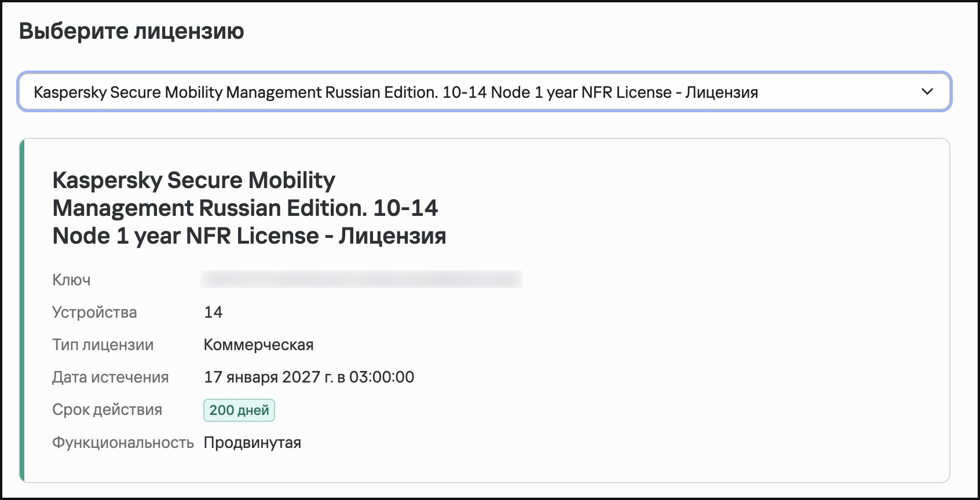
Task: Click the device count "14"
Action: coord(213,312)
